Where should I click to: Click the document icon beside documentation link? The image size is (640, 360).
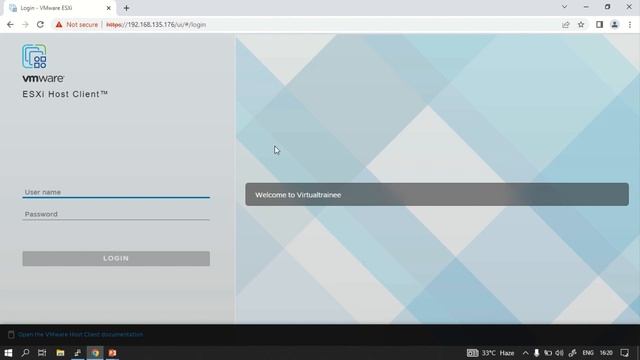(x=11, y=335)
